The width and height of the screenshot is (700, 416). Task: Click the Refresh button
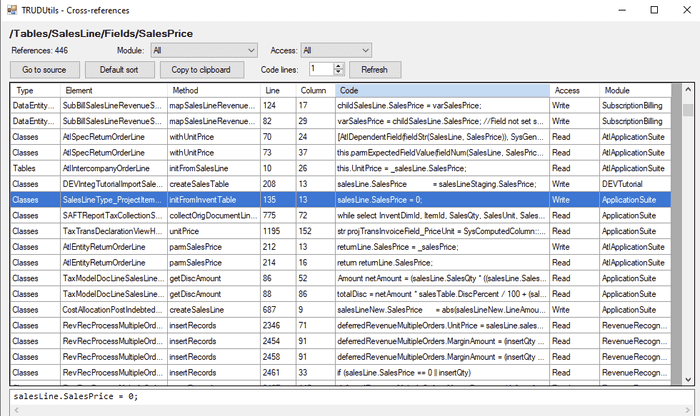click(374, 70)
